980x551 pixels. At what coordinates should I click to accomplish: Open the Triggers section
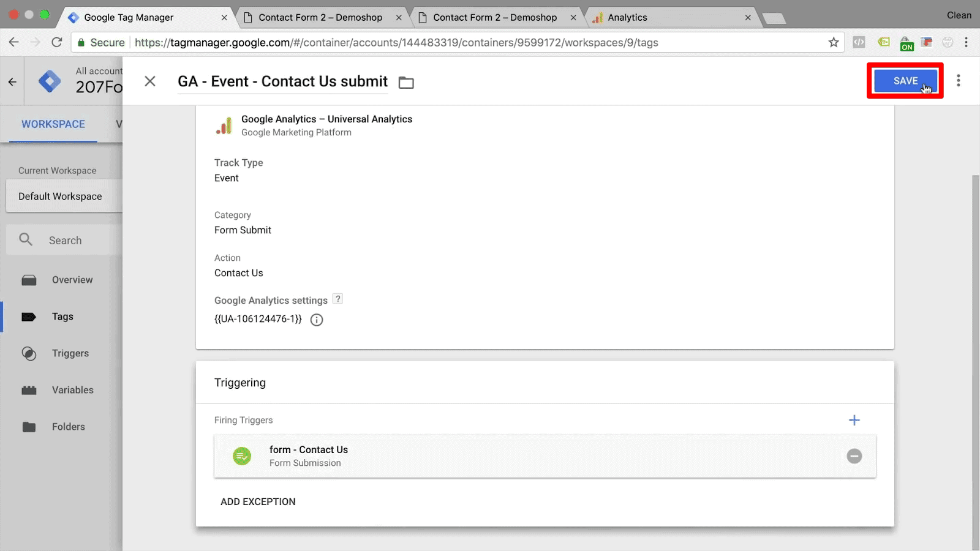pos(70,353)
